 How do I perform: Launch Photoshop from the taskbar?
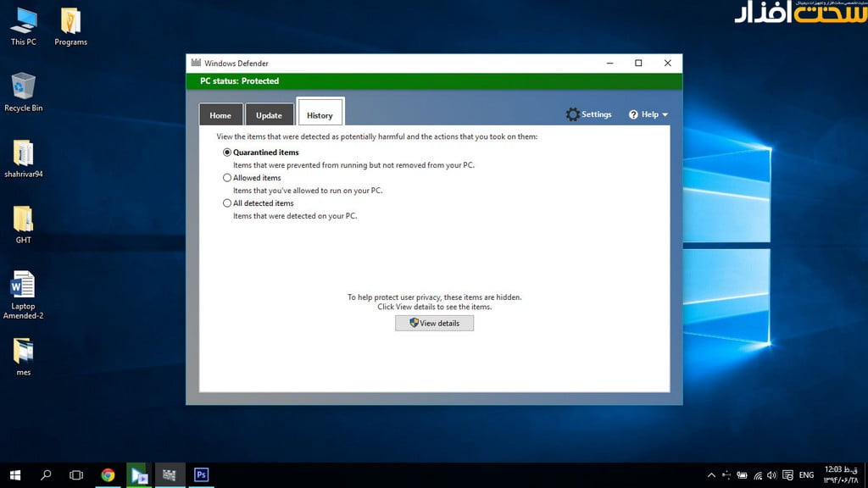pos(201,474)
